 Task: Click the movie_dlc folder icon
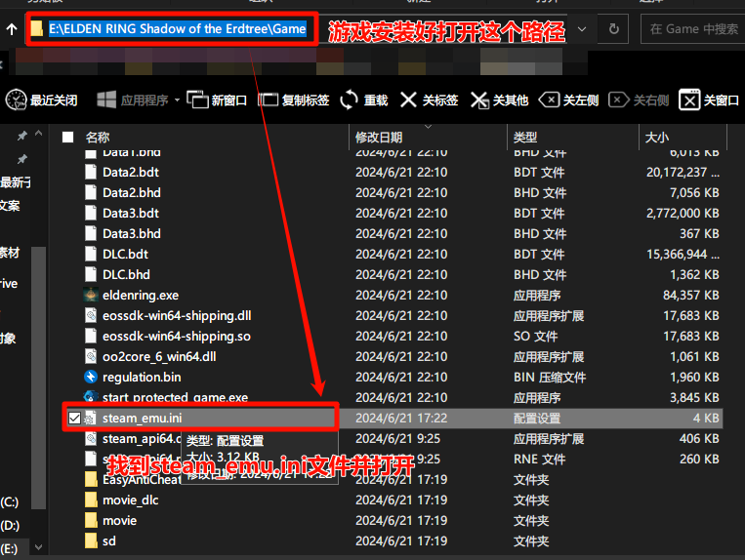tap(91, 500)
